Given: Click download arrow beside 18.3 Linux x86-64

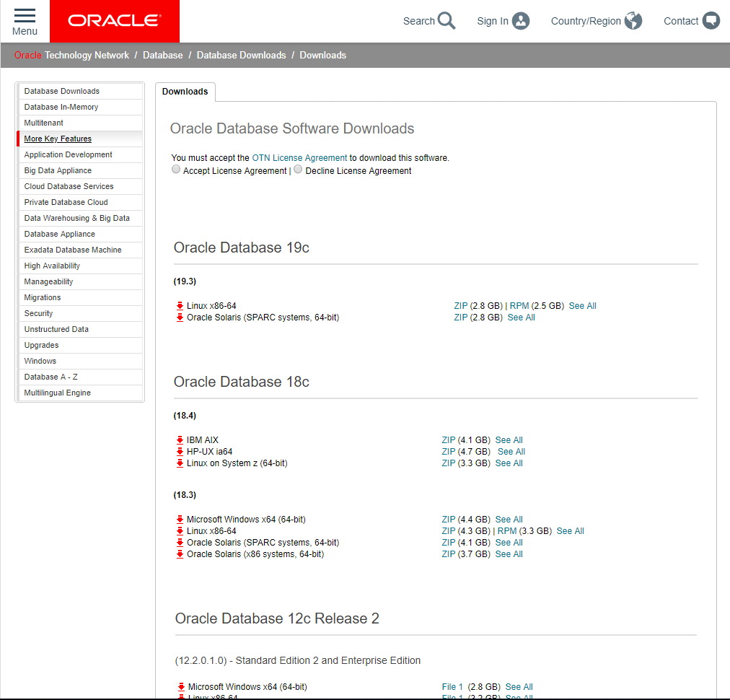Looking at the screenshot, I should coord(180,531).
